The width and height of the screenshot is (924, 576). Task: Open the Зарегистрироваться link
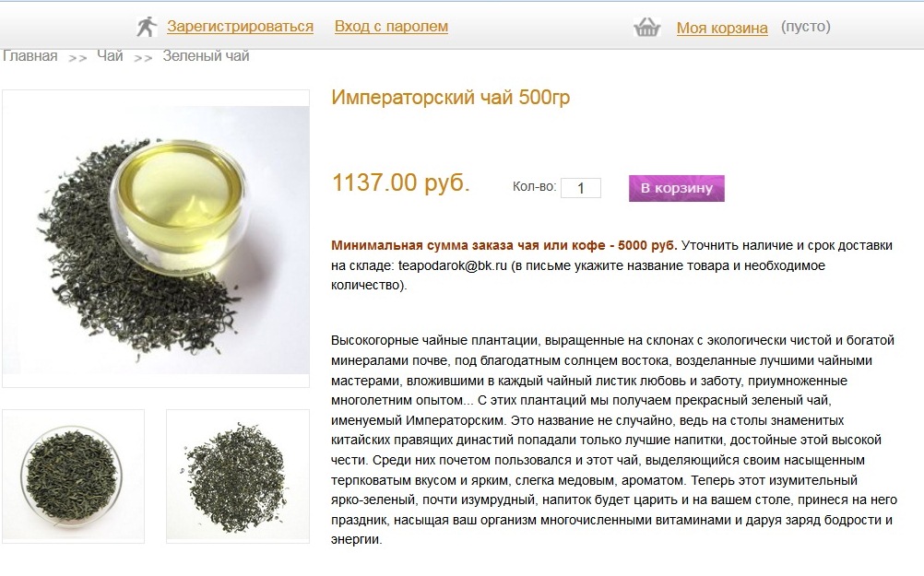(x=240, y=27)
